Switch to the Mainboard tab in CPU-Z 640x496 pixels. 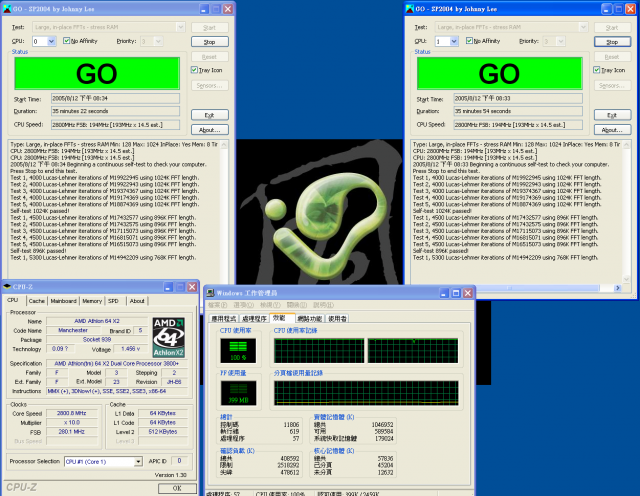[64, 301]
